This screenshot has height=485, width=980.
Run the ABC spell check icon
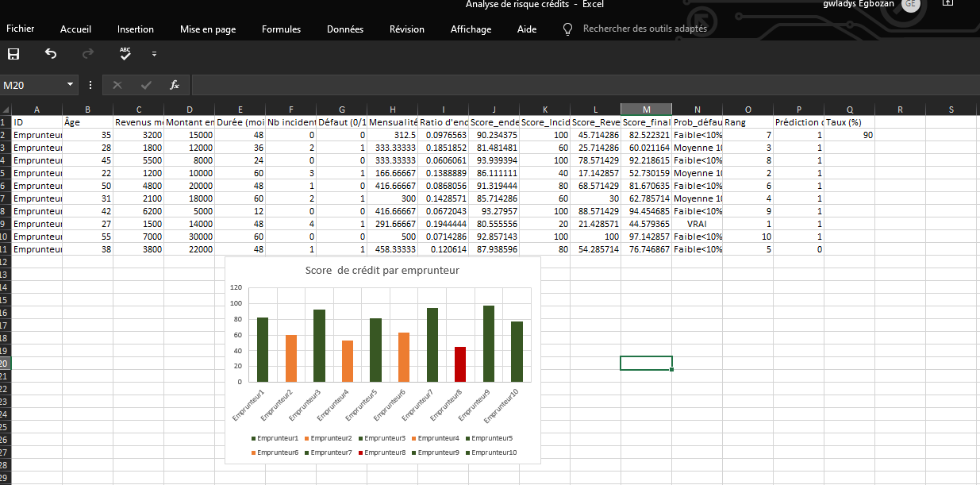pyautogui.click(x=125, y=54)
